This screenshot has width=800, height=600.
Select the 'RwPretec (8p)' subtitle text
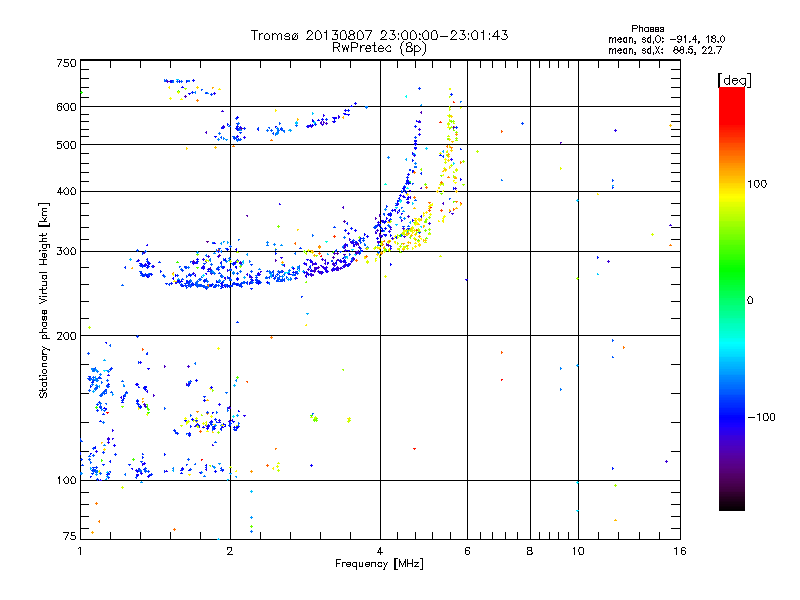379,47
